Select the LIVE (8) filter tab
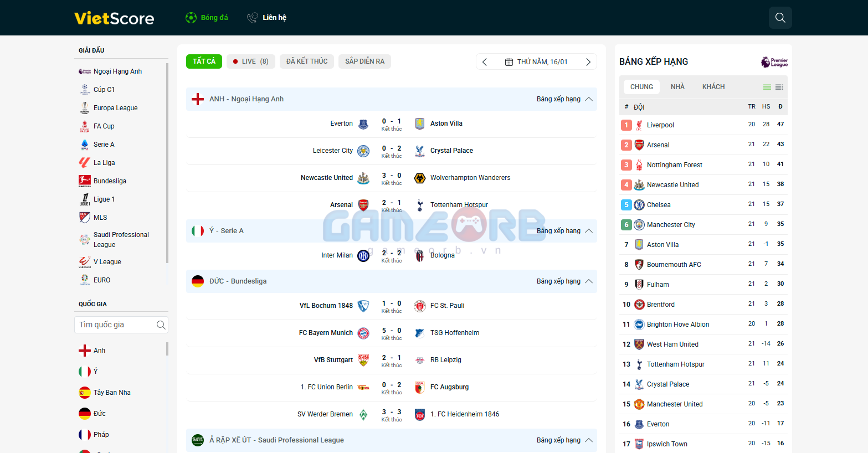 click(x=250, y=61)
